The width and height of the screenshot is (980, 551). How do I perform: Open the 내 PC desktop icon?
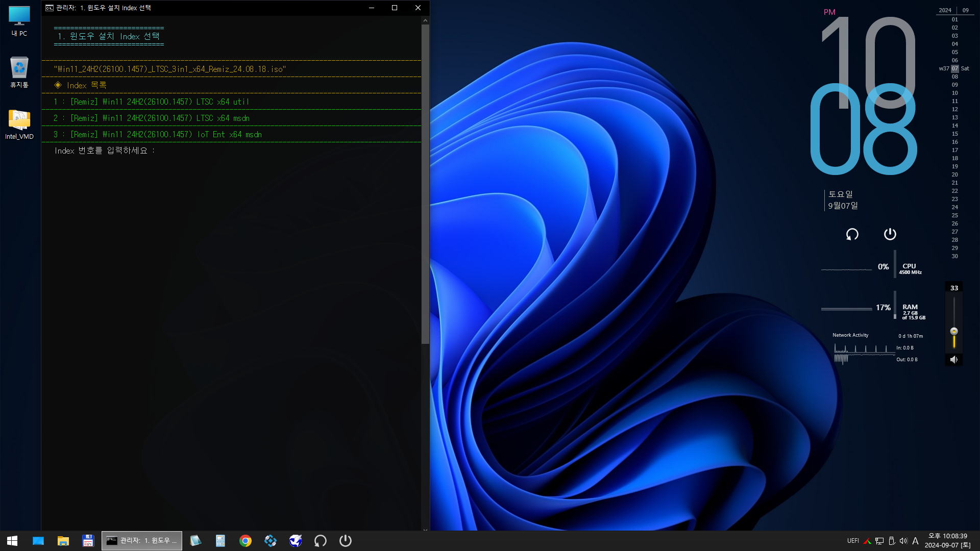(x=19, y=21)
